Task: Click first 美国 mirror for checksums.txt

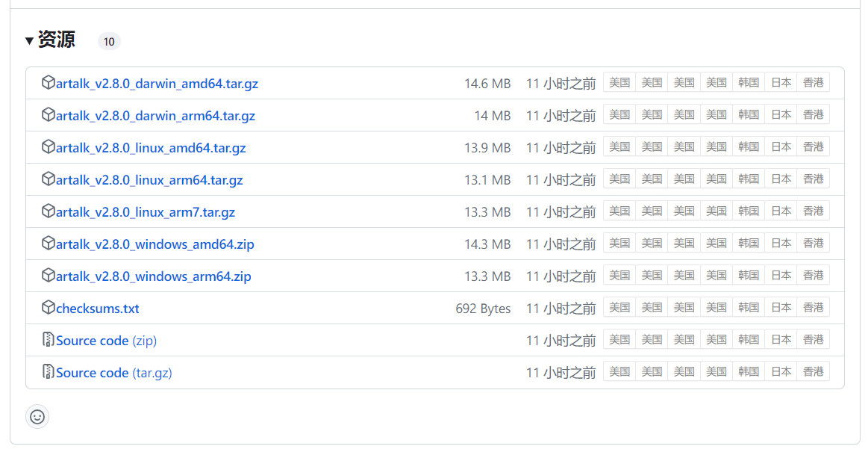Action: (619, 308)
